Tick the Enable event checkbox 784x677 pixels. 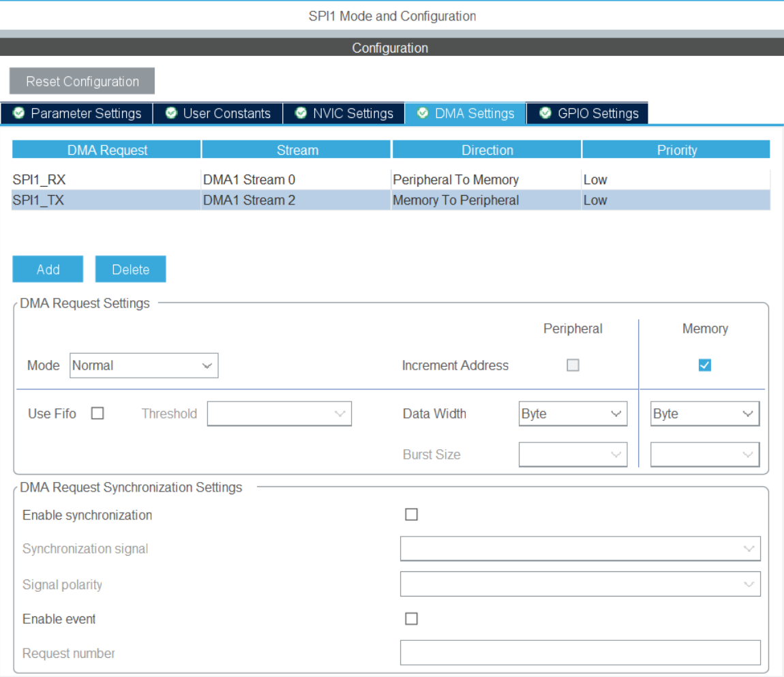411,619
